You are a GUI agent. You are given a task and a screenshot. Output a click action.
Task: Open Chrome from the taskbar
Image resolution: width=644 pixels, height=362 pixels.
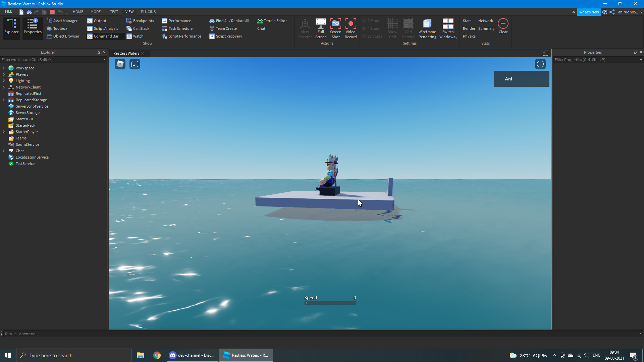157,355
